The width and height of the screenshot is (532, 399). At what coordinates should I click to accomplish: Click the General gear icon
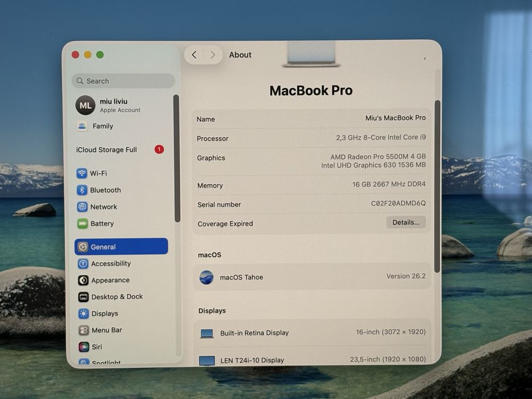pyautogui.click(x=83, y=247)
